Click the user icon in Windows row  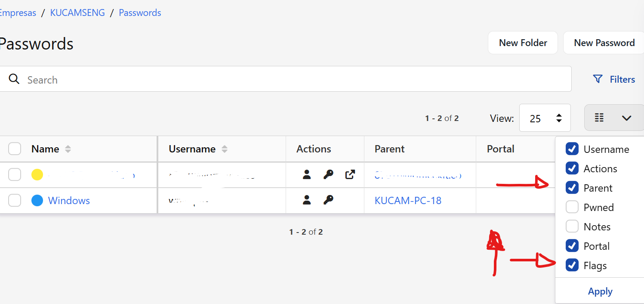coord(307,200)
